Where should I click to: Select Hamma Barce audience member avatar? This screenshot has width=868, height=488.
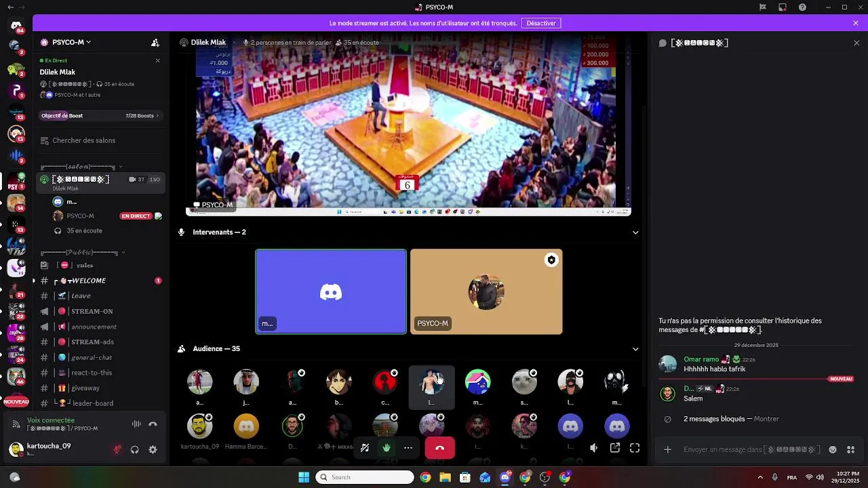tap(246, 426)
